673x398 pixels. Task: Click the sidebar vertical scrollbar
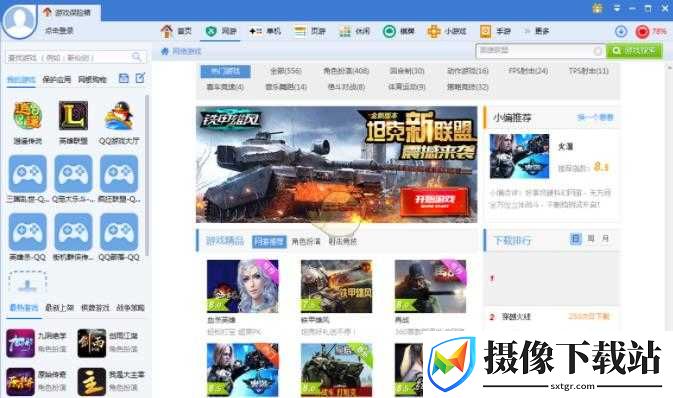[x=147, y=176]
